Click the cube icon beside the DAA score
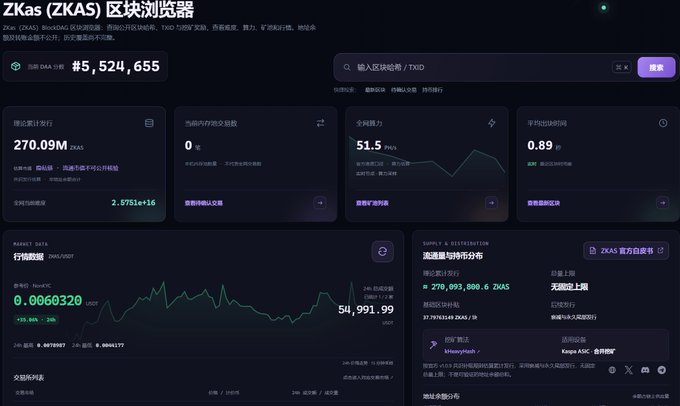 [x=16, y=66]
